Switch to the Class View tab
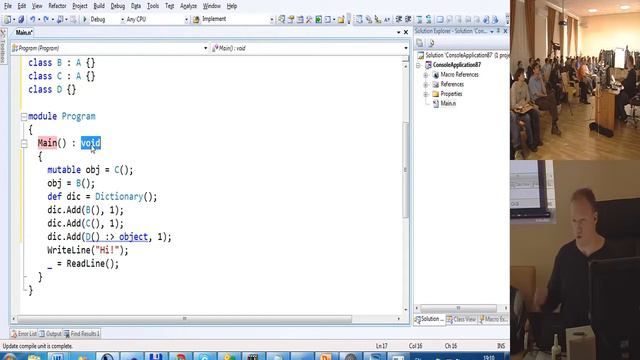Image resolution: width=640 pixels, height=360 pixels. point(461,319)
